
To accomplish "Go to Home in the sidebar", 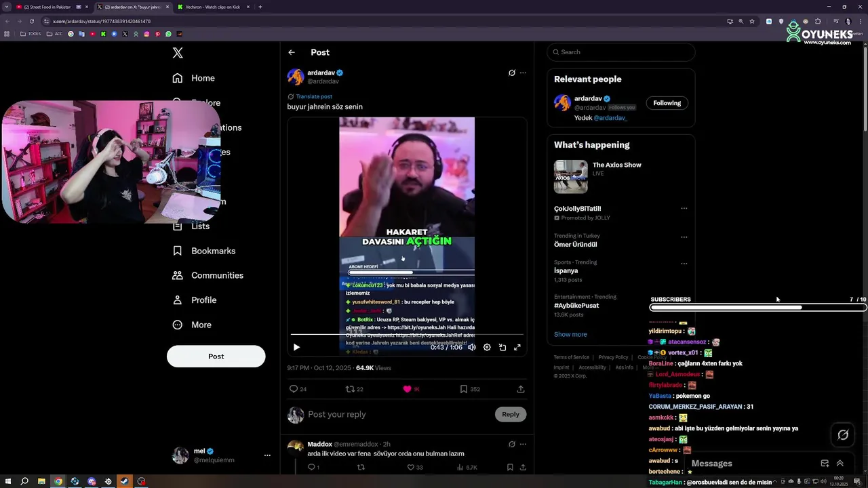I will click(x=193, y=78).
